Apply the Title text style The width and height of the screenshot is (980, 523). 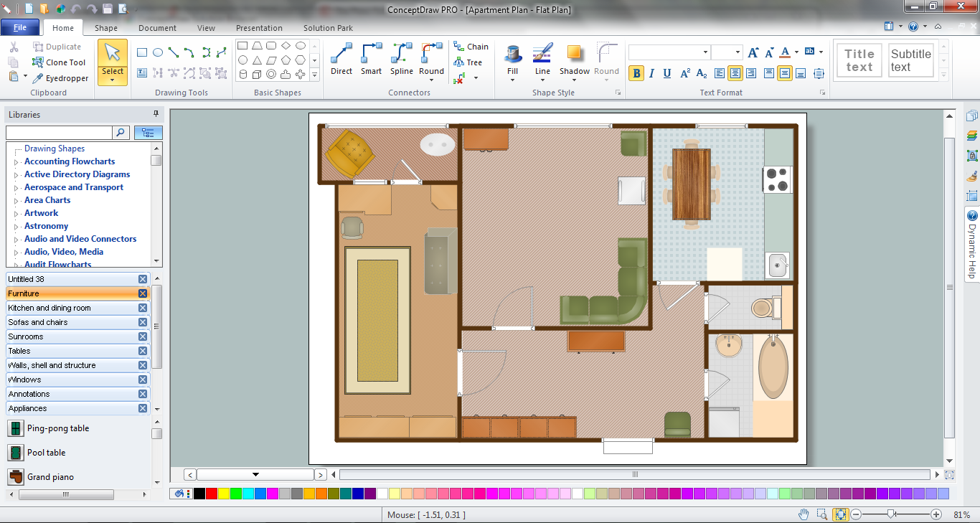click(x=859, y=60)
